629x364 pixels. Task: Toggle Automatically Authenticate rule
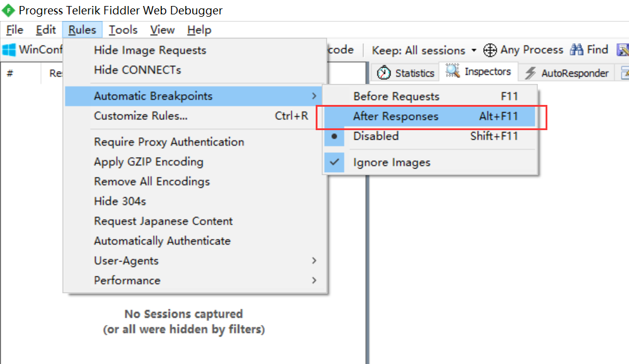(x=195, y=241)
